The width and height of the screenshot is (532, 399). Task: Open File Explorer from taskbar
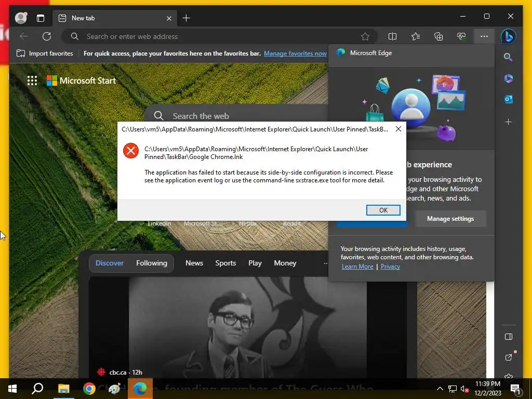(x=63, y=389)
